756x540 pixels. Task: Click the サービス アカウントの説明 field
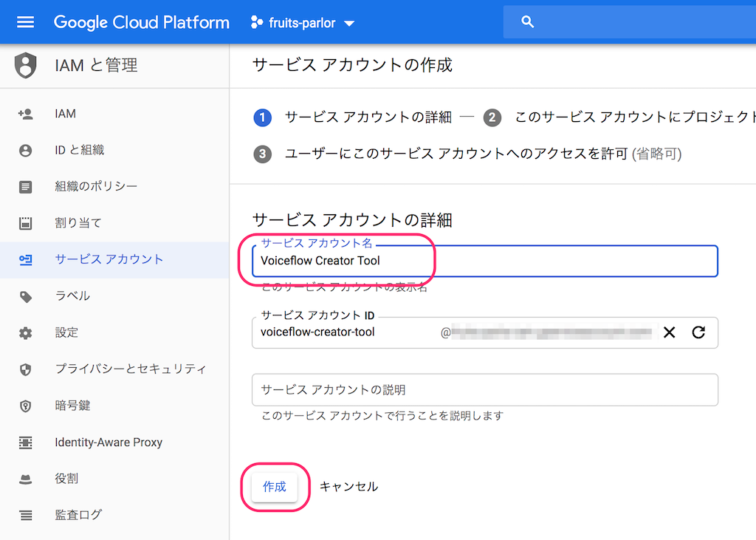tap(485, 390)
